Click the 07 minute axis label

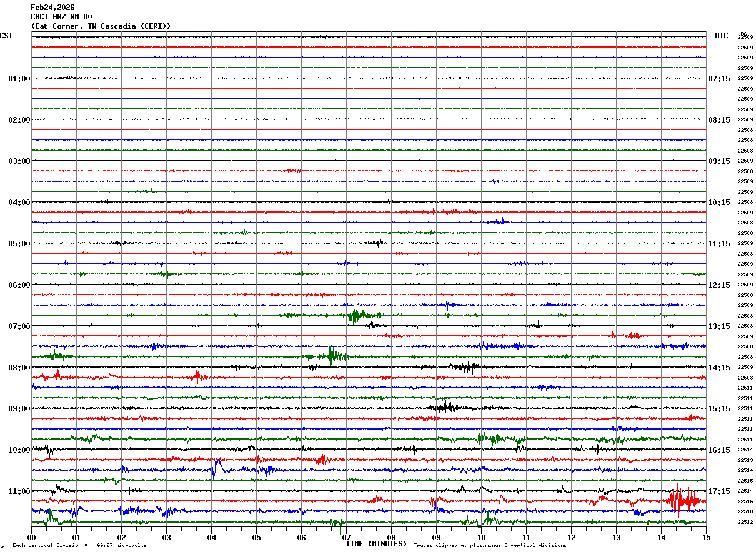(x=346, y=537)
